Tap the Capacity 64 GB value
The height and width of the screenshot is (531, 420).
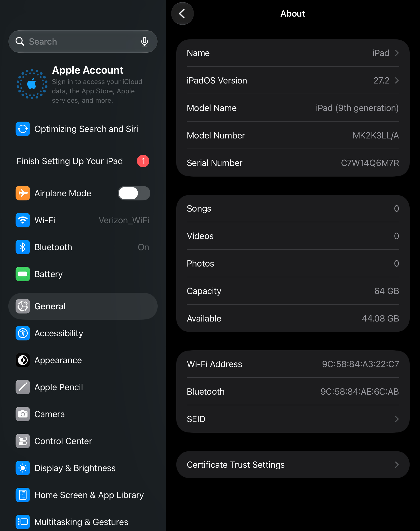click(387, 291)
